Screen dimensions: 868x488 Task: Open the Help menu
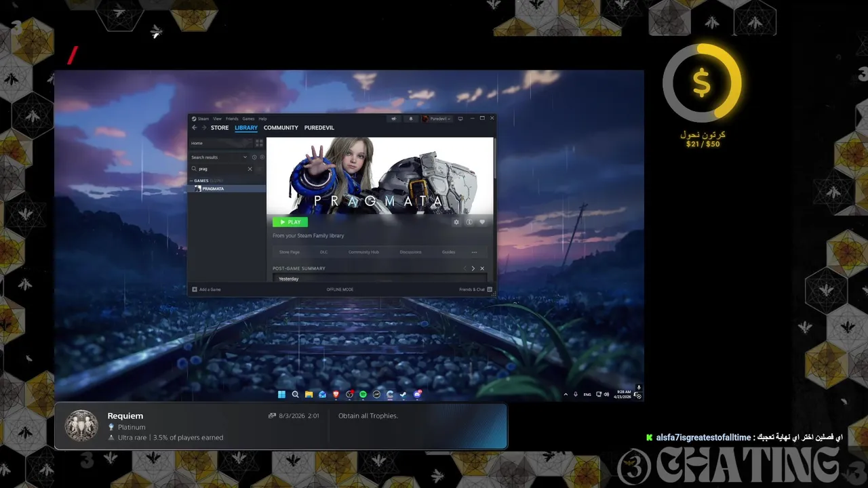[x=262, y=119]
